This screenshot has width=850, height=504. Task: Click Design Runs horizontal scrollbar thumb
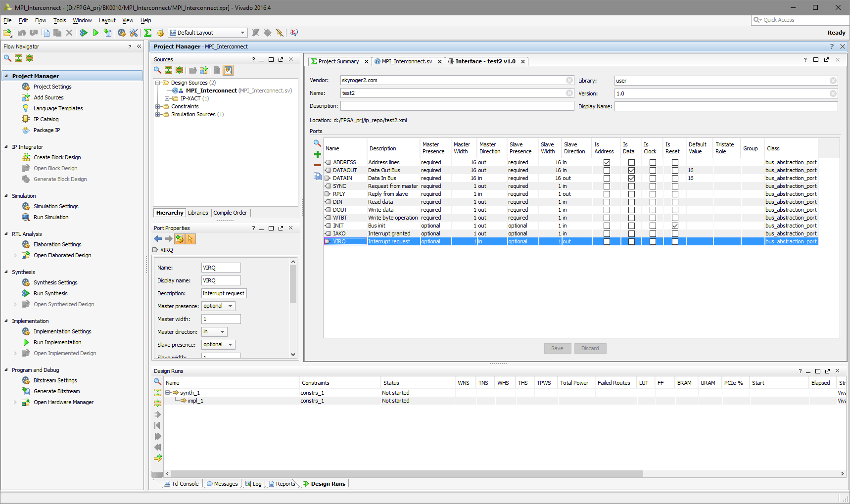coord(407,474)
